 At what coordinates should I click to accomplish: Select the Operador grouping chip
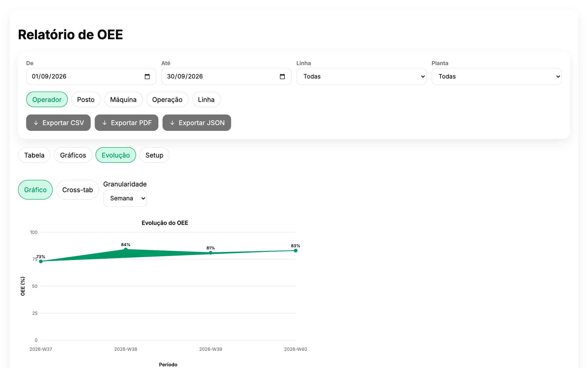click(47, 99)
